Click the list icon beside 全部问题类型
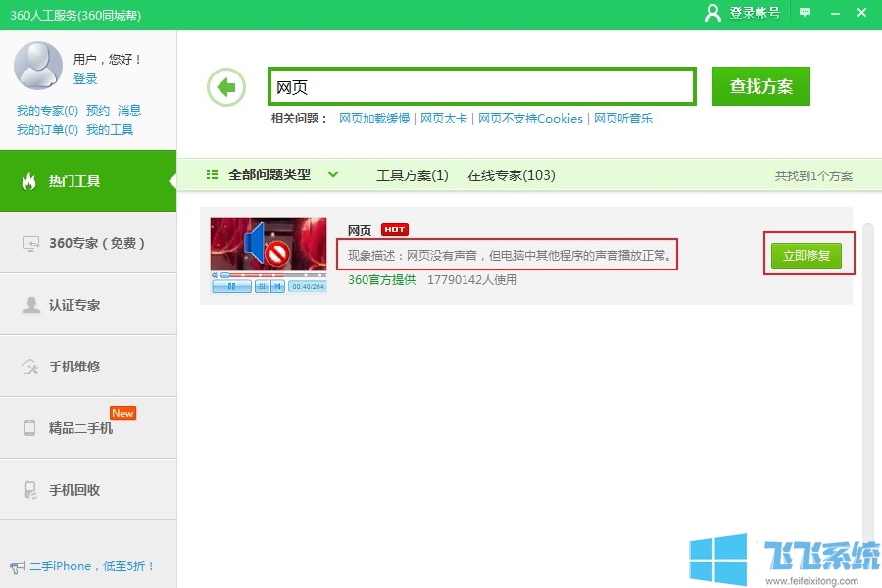The width and height of the screenshot is (882, 588). pyautogui.click(x=211, y=172)
